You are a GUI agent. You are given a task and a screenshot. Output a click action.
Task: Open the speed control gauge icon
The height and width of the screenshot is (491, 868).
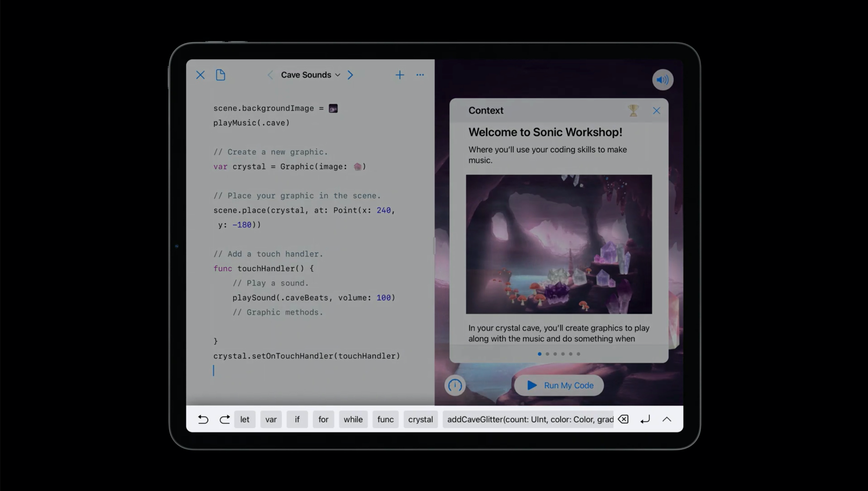(455, 385)
